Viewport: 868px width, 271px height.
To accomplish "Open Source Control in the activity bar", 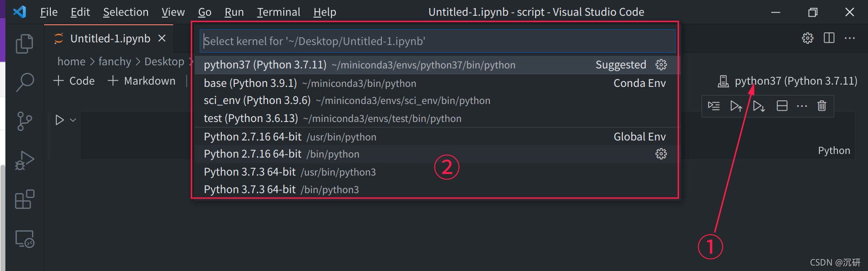I will [25, 121].
